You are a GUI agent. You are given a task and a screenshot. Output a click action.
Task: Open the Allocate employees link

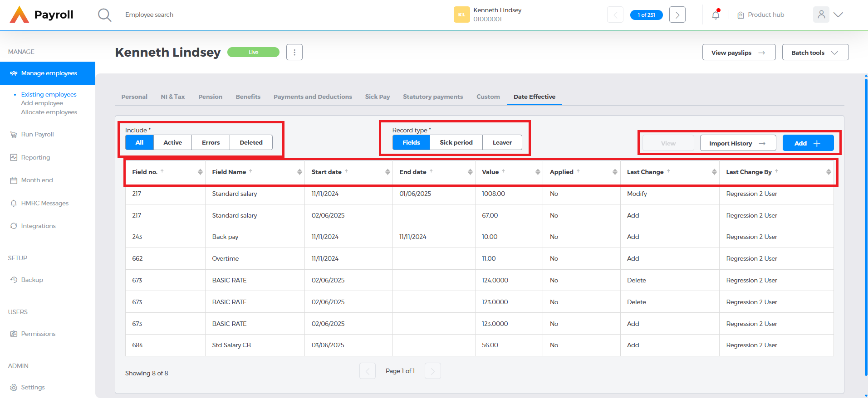pyautogui.click(x=49, y=112)
